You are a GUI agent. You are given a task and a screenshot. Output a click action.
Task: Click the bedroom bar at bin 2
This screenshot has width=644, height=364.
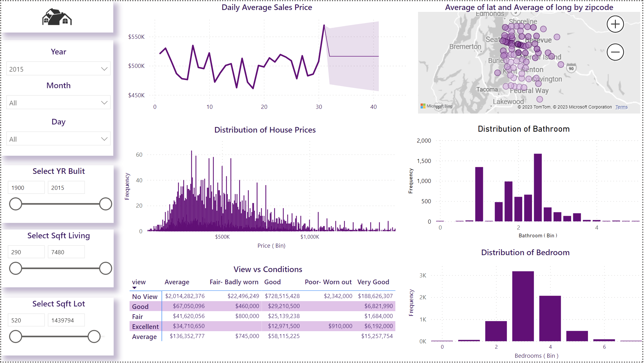496,331
